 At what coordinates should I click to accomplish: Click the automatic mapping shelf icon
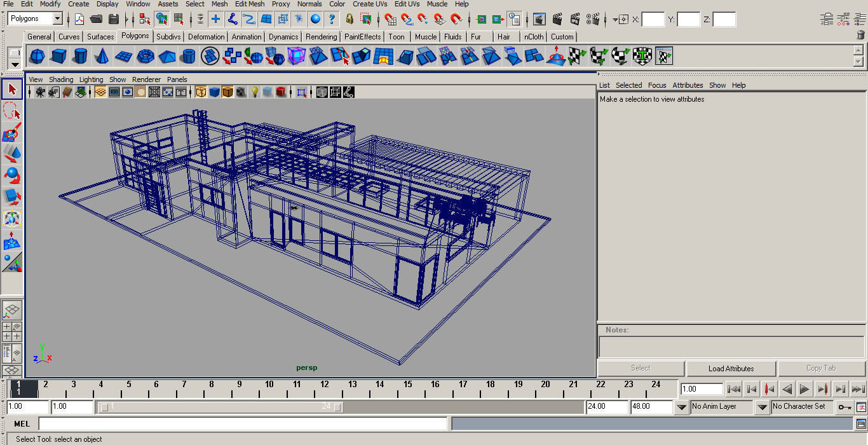pos(642,56)
